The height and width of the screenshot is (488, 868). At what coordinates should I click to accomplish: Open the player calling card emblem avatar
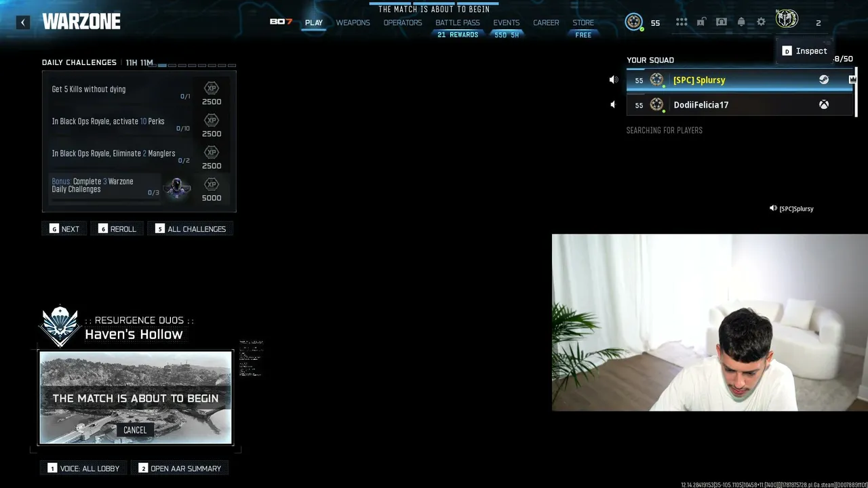(787, 19)
